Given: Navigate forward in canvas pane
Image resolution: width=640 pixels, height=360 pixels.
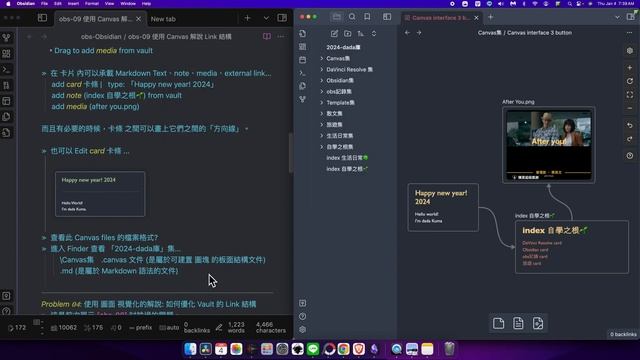Looking at the screenshot, I should (x=419, y=33).
